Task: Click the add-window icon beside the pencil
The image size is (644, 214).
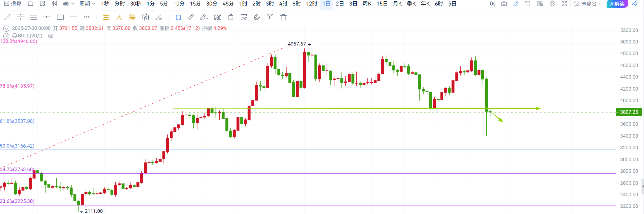Action: pos(528,4)
